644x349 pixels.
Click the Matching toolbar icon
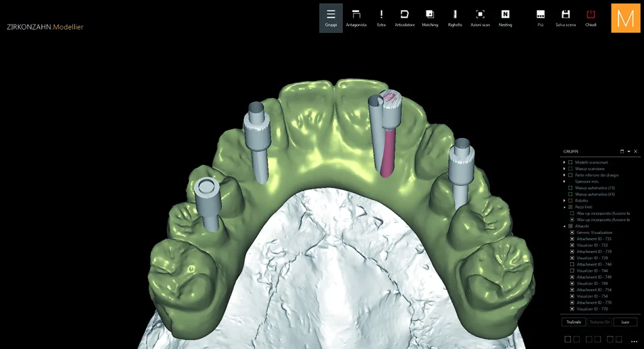coord(430,18)
